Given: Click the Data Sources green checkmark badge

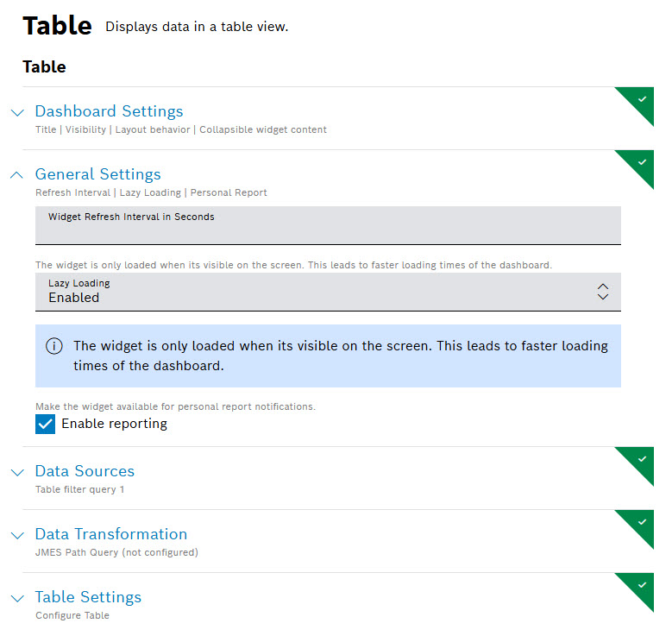Looking at the screenshot, I should tap(641, 460).
